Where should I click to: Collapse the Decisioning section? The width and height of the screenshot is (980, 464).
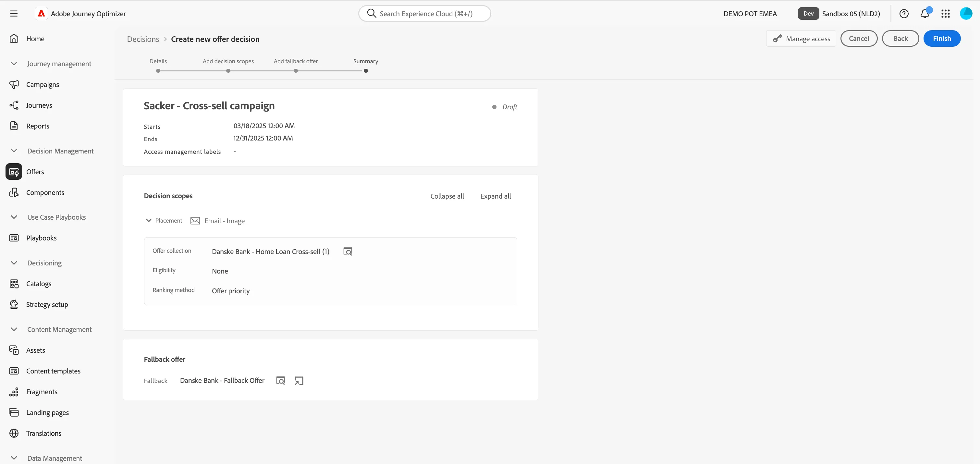pos(14,263)
